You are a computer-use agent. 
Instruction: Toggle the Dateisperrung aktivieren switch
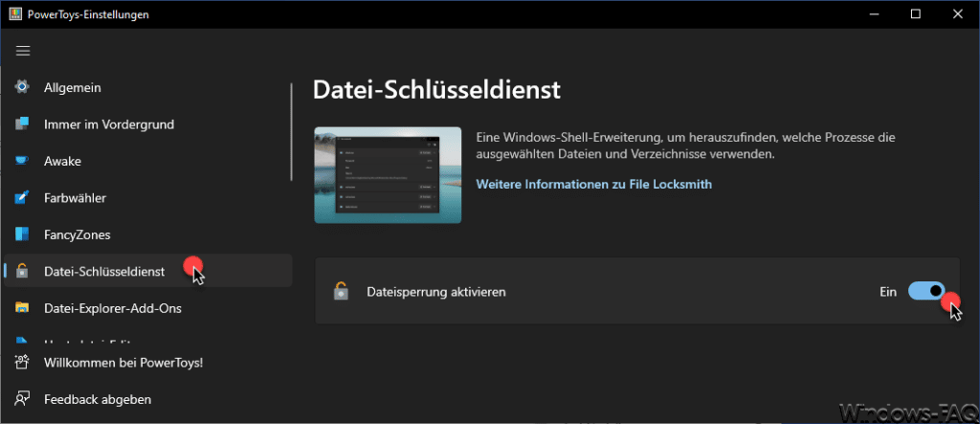tap(926, 291)
